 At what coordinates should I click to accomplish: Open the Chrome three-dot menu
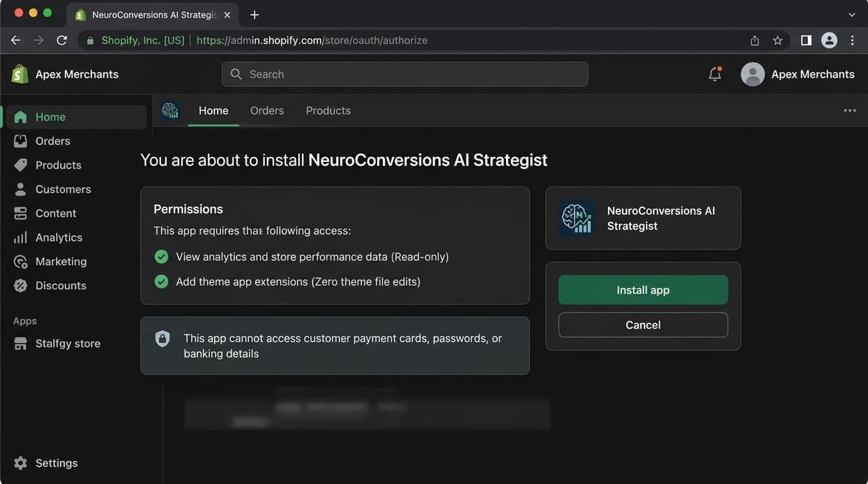(852, 40)
